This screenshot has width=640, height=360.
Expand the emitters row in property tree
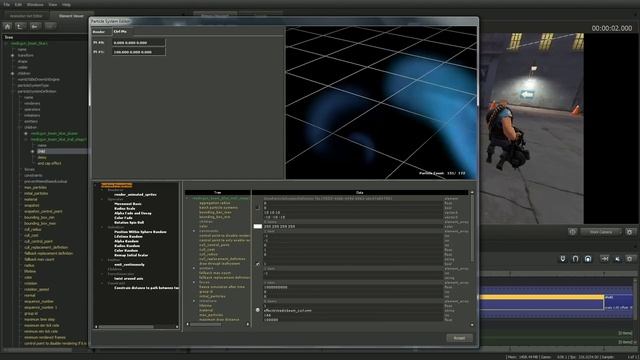click(x=194, y=268)
